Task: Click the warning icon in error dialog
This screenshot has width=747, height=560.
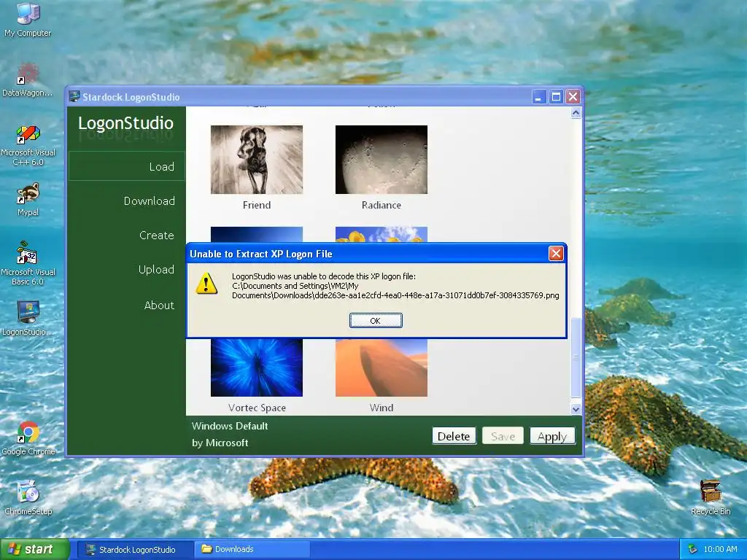Action: [x=206, y=283]
